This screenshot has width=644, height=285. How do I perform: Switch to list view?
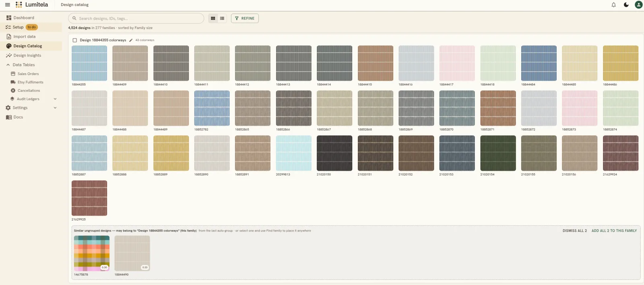tap(222, 18)
